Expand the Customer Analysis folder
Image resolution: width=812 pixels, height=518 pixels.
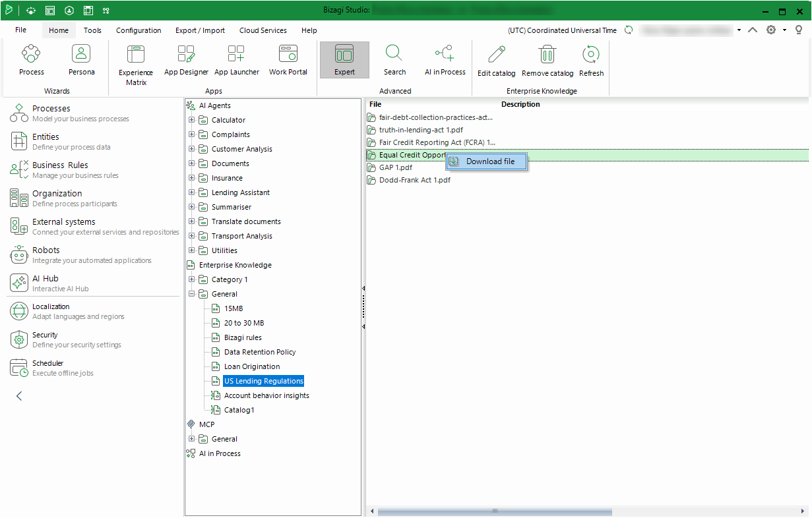pos(192,149)
